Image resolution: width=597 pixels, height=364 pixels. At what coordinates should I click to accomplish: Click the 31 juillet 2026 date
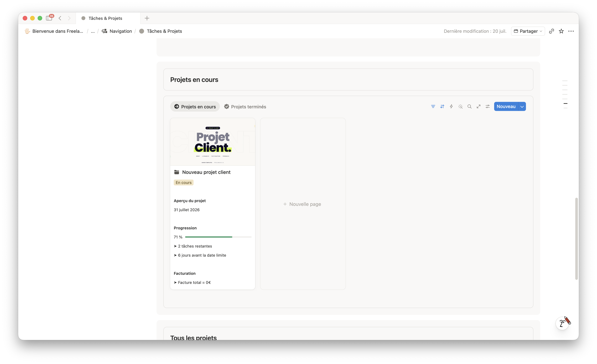[x=187, y=210]
